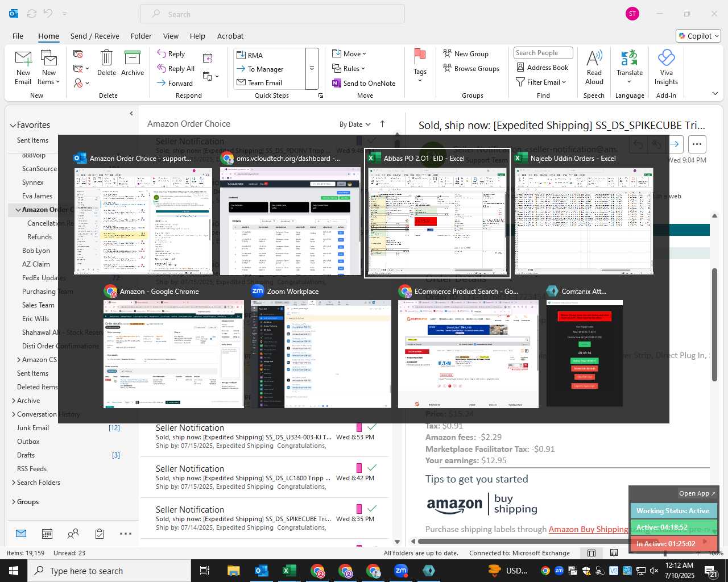Image resolution: width=728 pixels, height=582 pixels.
Task: Click the Delete trash icon
Action: pos(106,64)
